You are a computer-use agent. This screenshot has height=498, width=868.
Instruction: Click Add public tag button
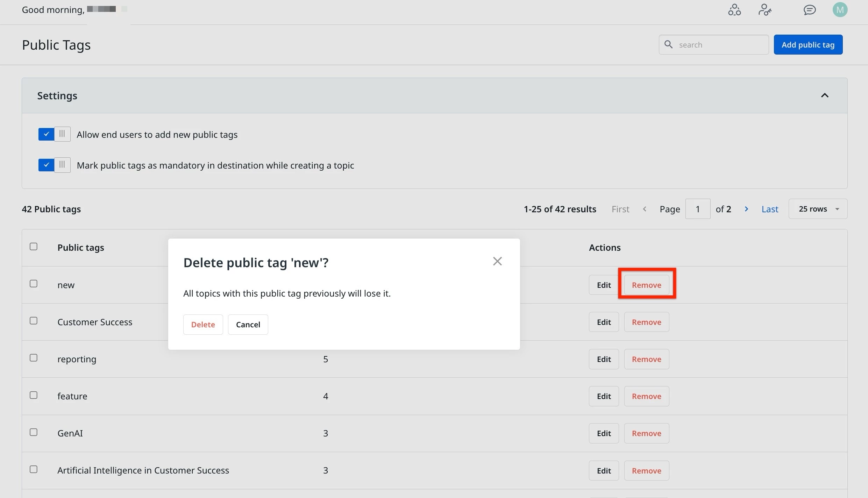[808, 44]
